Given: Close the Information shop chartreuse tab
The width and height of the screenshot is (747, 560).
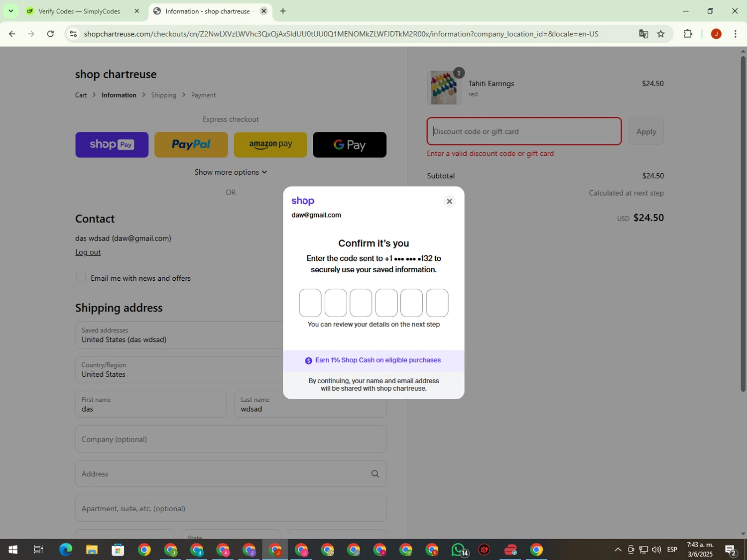Looking at the screenshot, I should point(263,11).
